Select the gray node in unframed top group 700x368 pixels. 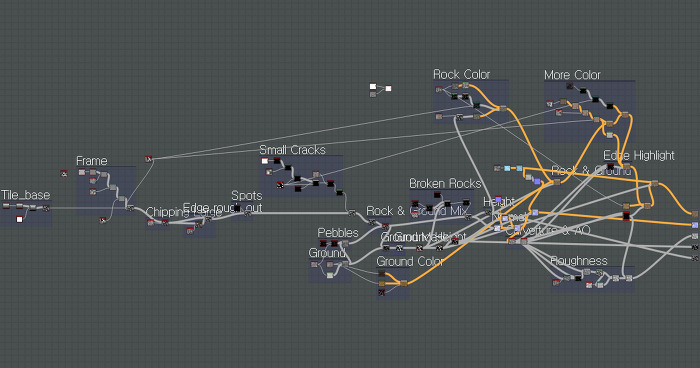(x=373, y=94)
